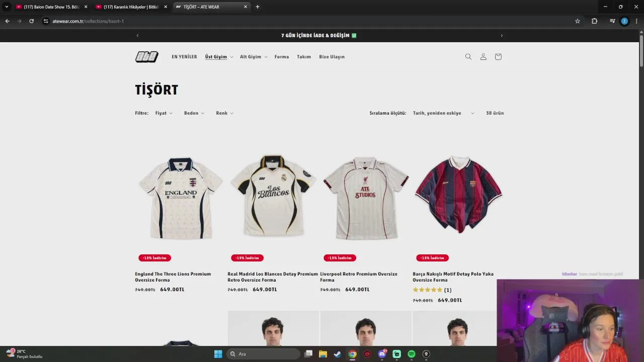Close the Balon Date Show tab
The width and height of the screenshot is (644, 362).
coord(86,7)
